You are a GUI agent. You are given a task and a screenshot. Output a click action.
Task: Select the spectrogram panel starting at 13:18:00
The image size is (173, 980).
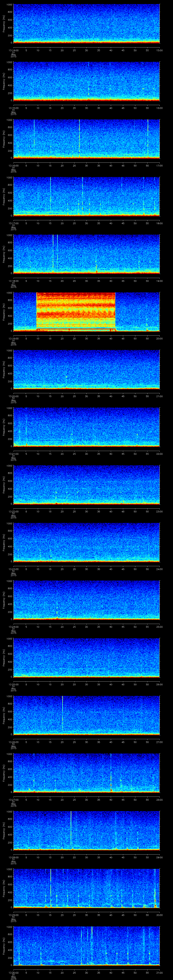point(86,254)
